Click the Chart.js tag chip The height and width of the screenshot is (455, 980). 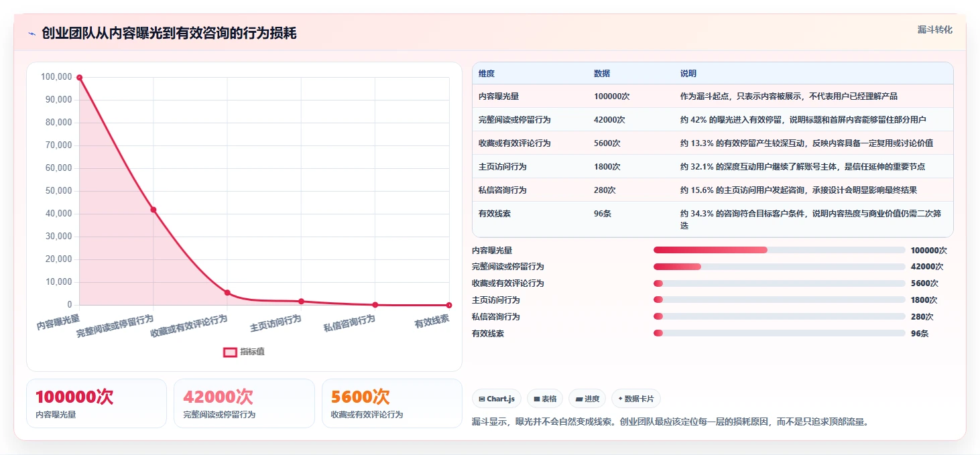(x=497, y=399)
